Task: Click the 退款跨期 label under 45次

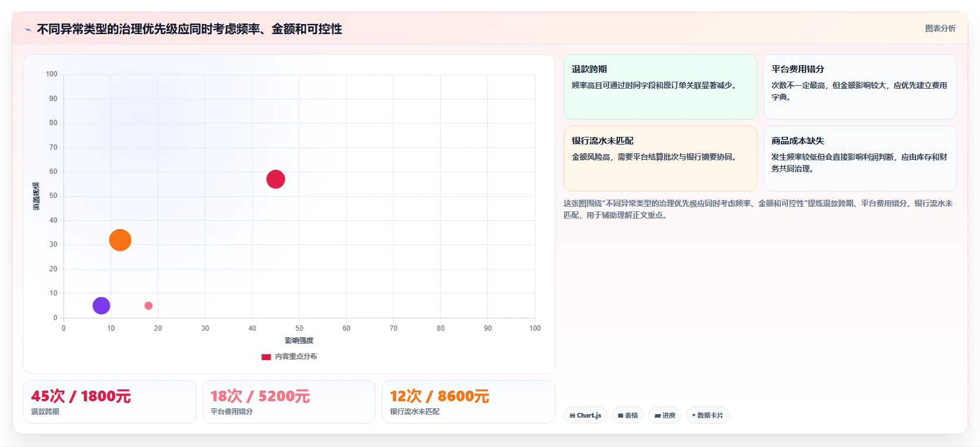Action: (45, 412)
